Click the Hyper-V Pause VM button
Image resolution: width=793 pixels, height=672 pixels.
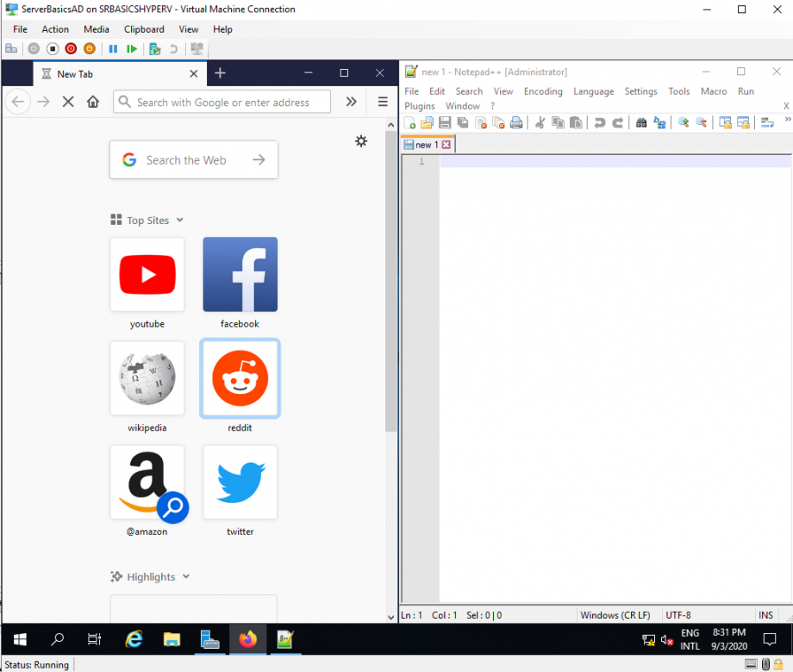[113, 49]
